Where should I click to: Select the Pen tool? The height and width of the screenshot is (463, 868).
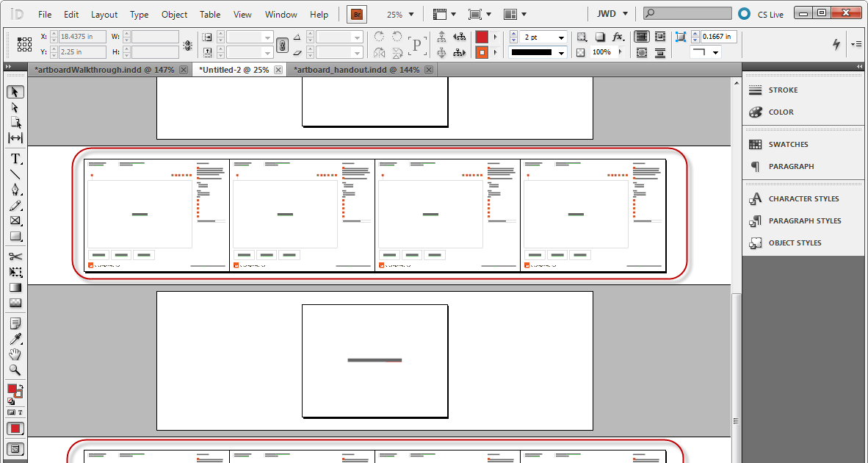click(x=15, y=190)
